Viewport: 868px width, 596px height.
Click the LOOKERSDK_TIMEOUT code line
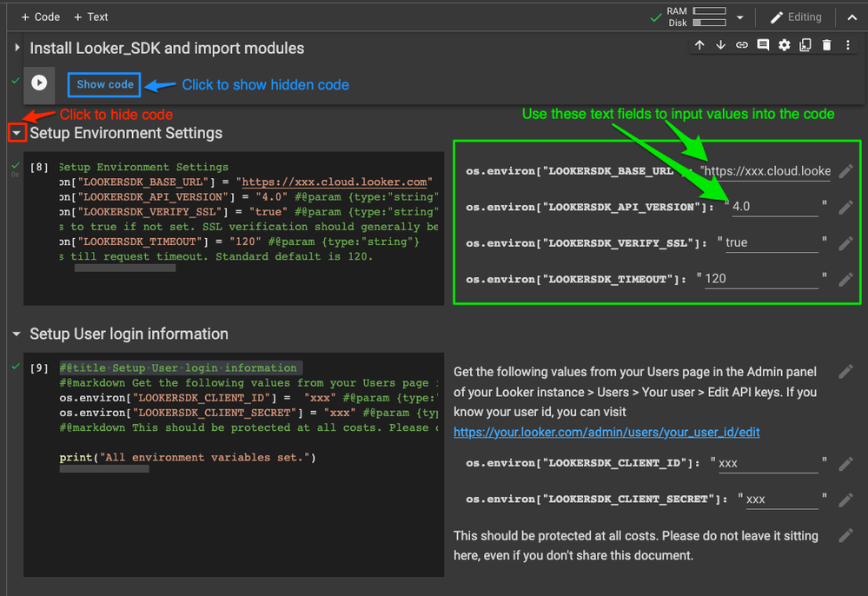coord(240,242)
